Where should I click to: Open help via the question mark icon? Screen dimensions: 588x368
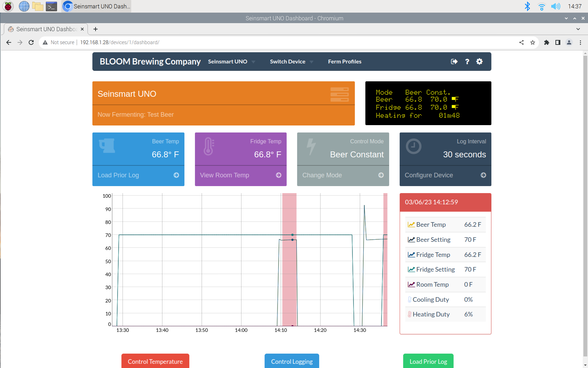click(467, 62)
